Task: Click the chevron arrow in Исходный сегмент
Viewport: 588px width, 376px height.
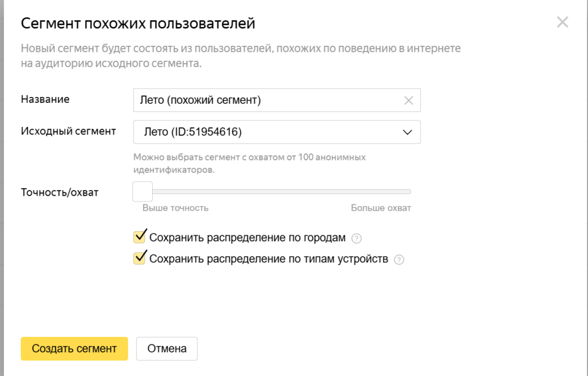Action: [x=407, y=132]
